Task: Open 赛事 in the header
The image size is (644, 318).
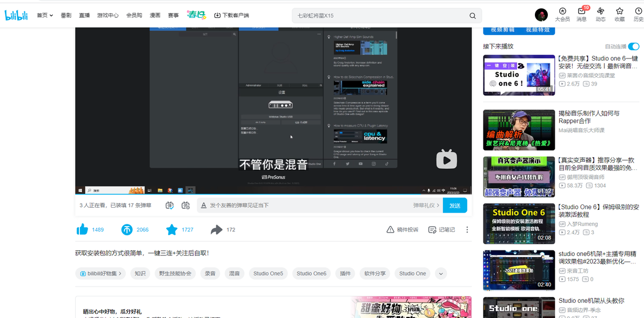Action: (x=173, y=15)
